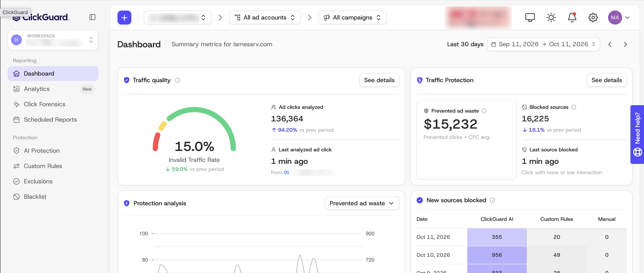This screenshot has height=273, width=644.
Task: Go to previous date period arrow
Action: pyautogui.click(x=610, y=44)
